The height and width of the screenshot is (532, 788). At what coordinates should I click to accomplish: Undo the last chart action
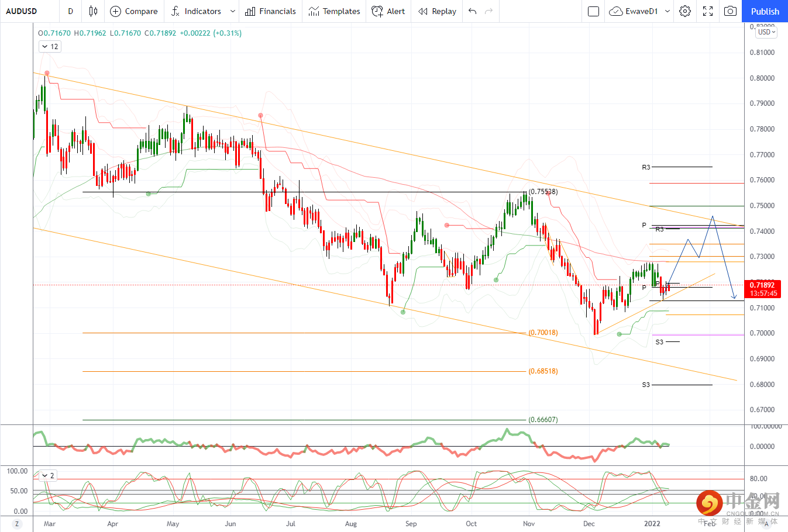click(x=473, y=11)
